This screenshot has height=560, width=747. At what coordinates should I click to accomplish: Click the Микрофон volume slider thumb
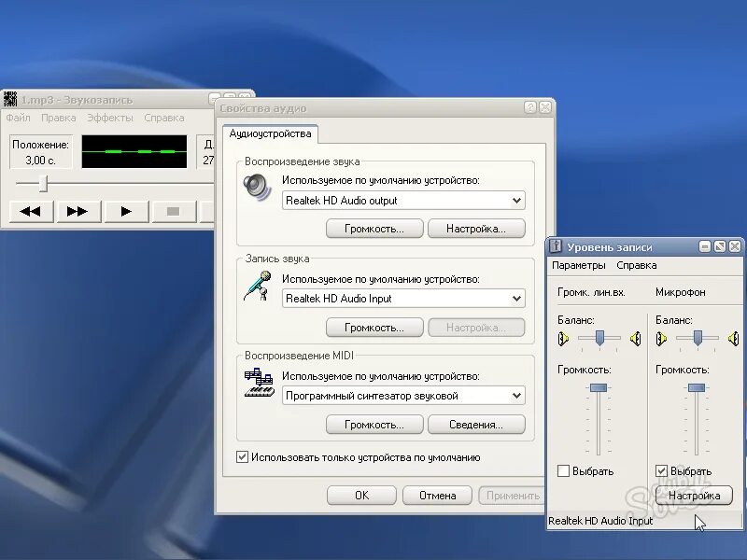[697, 387]
